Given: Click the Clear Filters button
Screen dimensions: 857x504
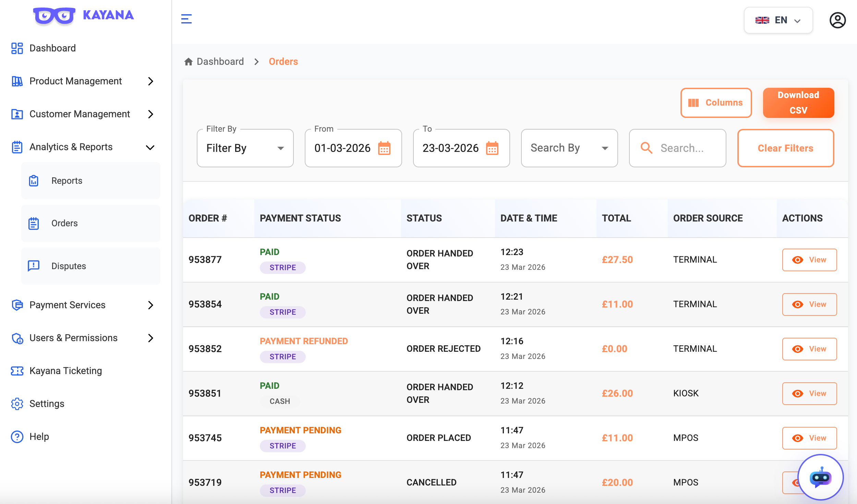Looking at the screenshot, I should [786, 148].
